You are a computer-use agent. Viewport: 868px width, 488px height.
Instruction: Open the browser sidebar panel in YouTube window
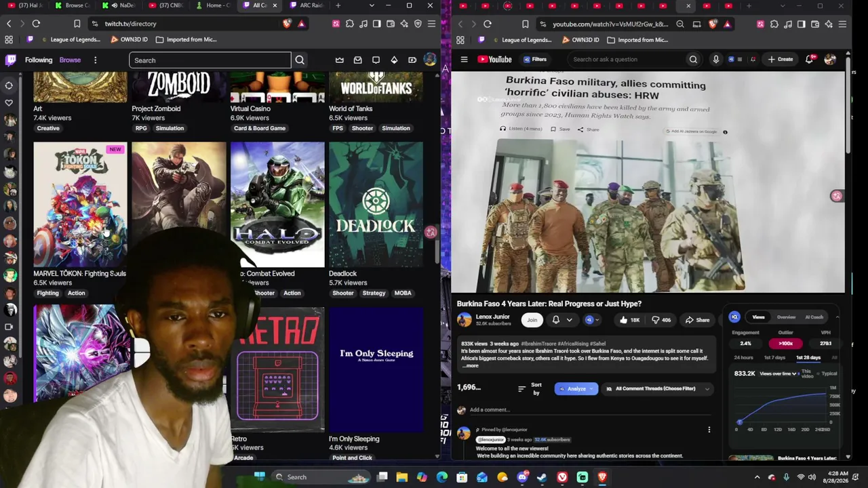tap(801, 24)
